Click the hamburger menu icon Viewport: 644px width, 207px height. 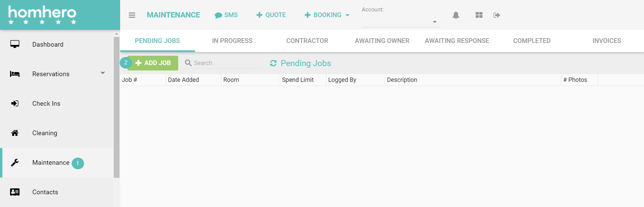[x=132, y=15]
